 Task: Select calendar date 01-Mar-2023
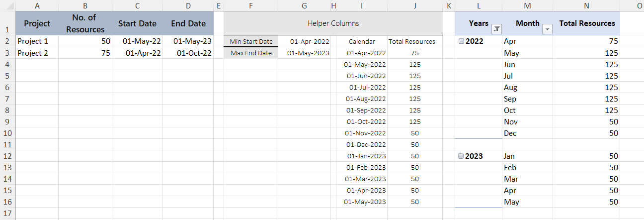pyautogui.click(x=362, y=179)
